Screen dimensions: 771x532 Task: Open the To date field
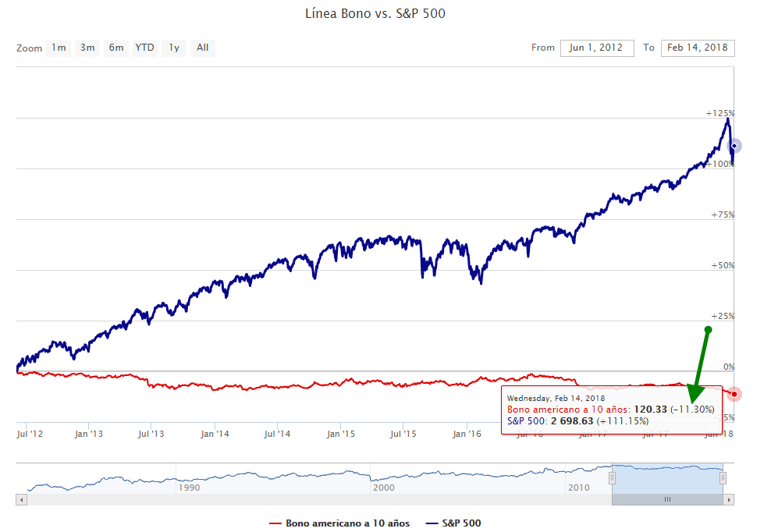pyautogui.click(x=697, y=48)
